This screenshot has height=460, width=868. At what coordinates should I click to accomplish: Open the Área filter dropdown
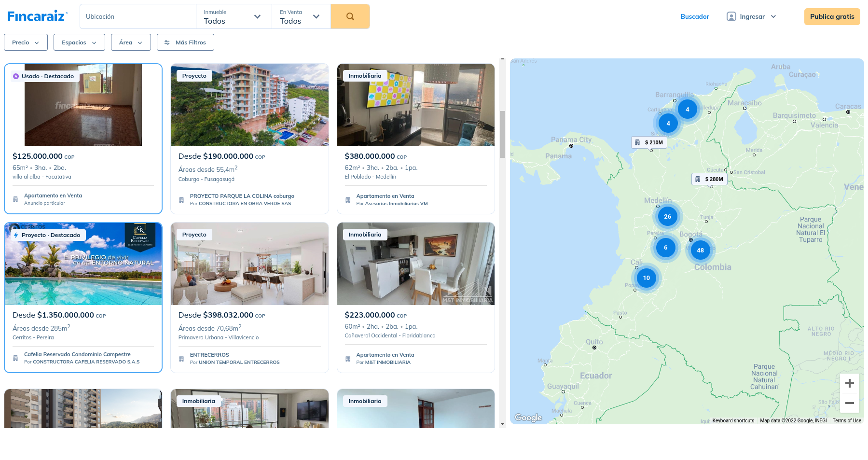[x=131, y=42]
